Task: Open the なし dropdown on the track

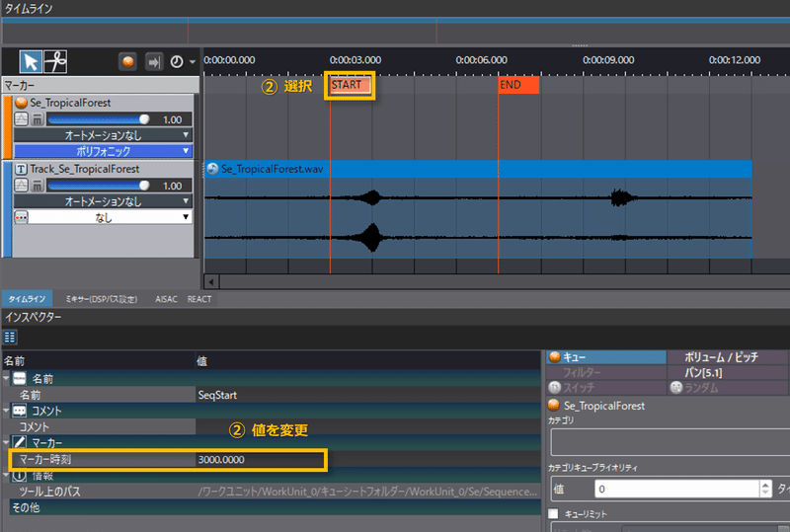Action: click(x=103, y=217)
